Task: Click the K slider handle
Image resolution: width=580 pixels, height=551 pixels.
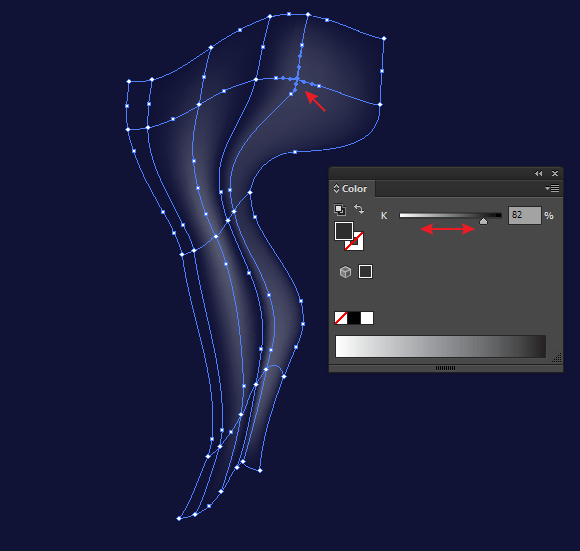Action: point(483,221)
